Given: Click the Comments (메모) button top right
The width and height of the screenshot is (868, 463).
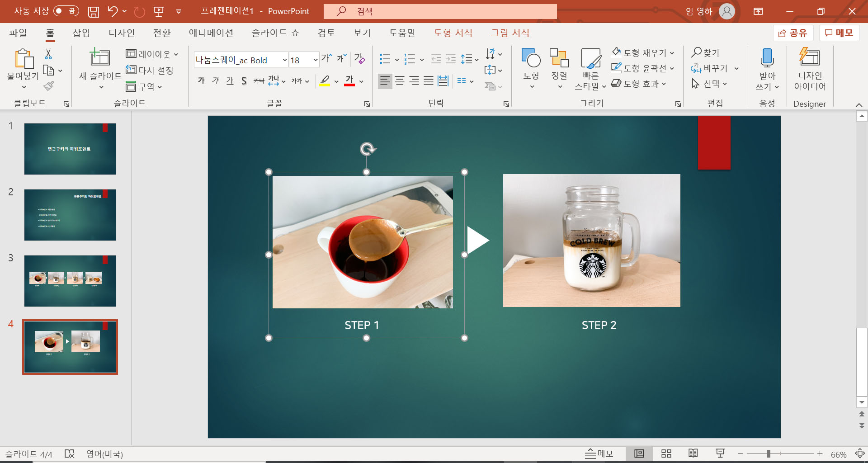Looking at the screenshot, I should point(839,33).
